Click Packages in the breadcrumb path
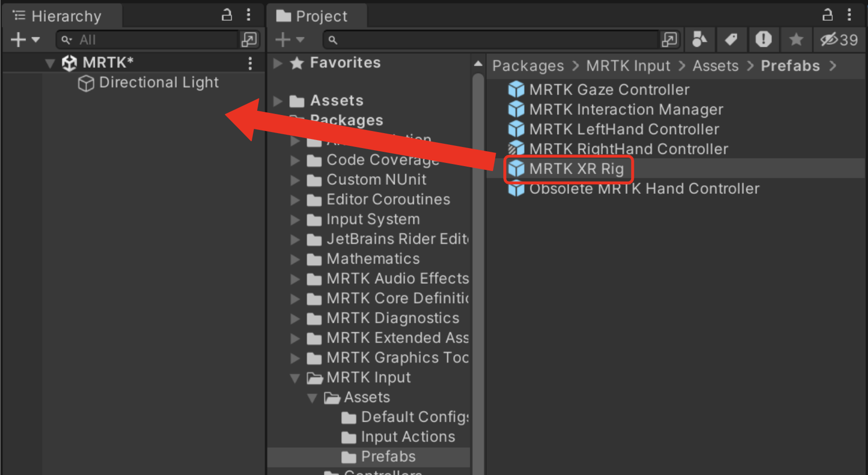868x475 pixels. click(x=528, y=65)
